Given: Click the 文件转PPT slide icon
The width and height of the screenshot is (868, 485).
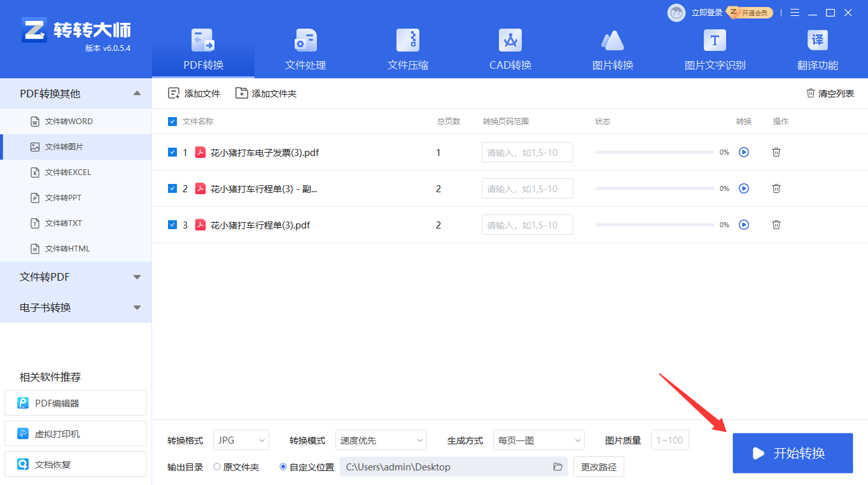Looking at the screenshot, I should 35,198.
